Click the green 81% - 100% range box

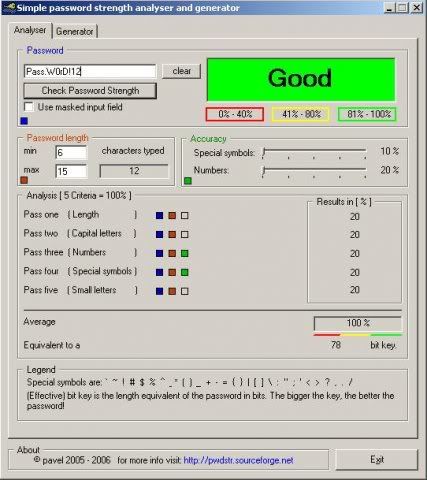[367, 114]
